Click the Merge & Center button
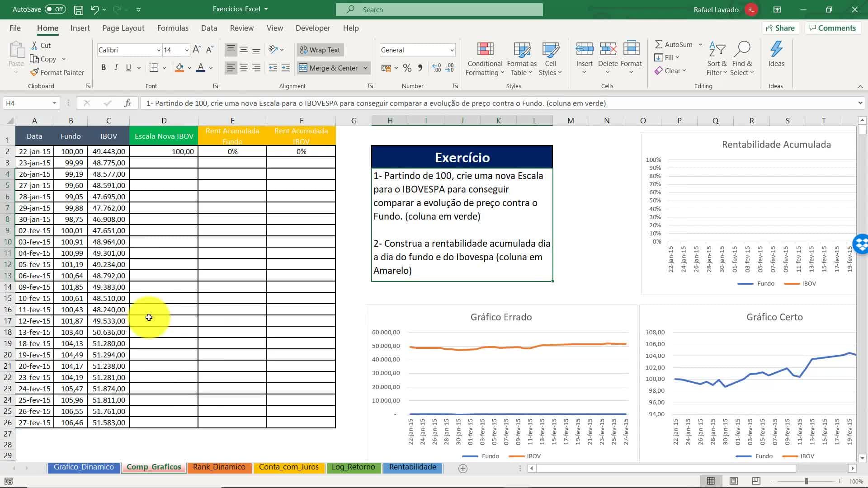 pos(329,68)
